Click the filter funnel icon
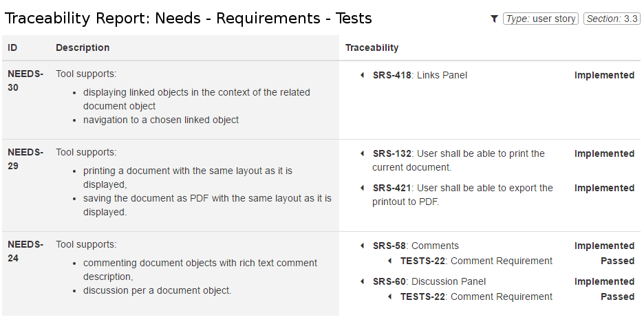Image resolution: width=644 pixels, height=324 pixels. click(494, 19)
